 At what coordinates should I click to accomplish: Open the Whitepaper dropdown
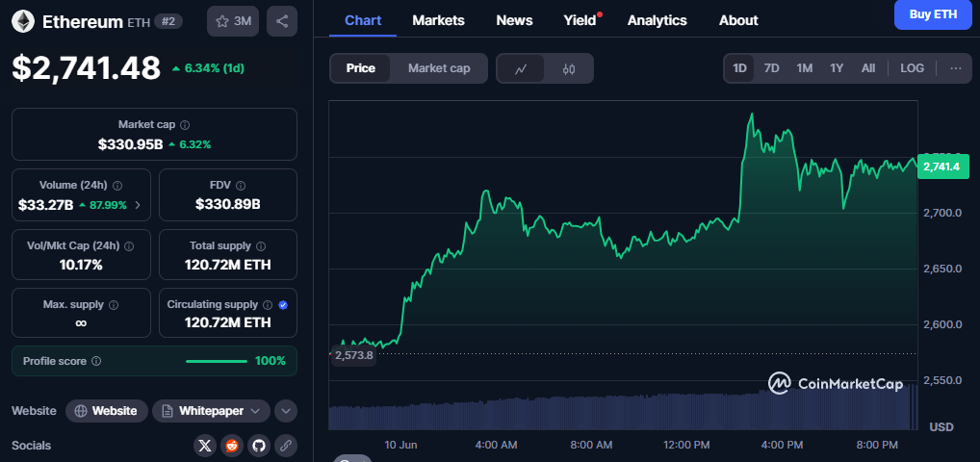tap(211, 411)
